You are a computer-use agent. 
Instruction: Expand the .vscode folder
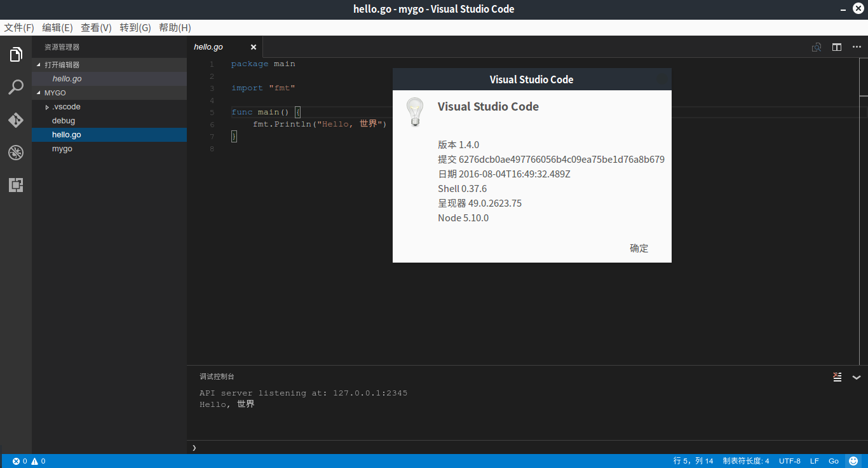[47, 107]
